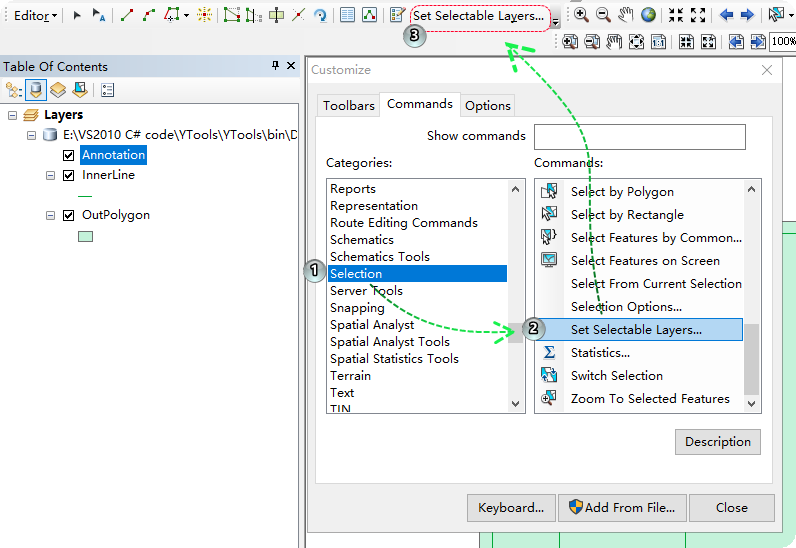Open the Trace tool dropdown arrow
The height and width of the screenshot is (548, 796).
[186, 16]
